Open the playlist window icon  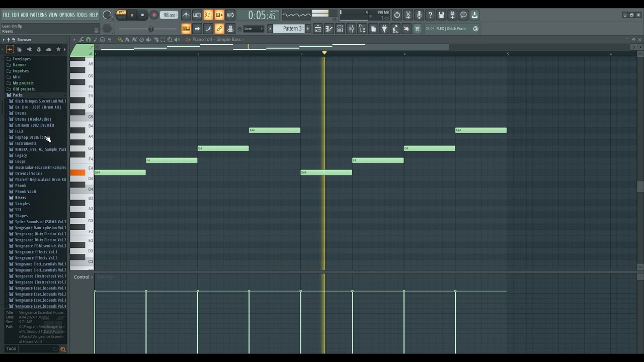coord(318,29)
